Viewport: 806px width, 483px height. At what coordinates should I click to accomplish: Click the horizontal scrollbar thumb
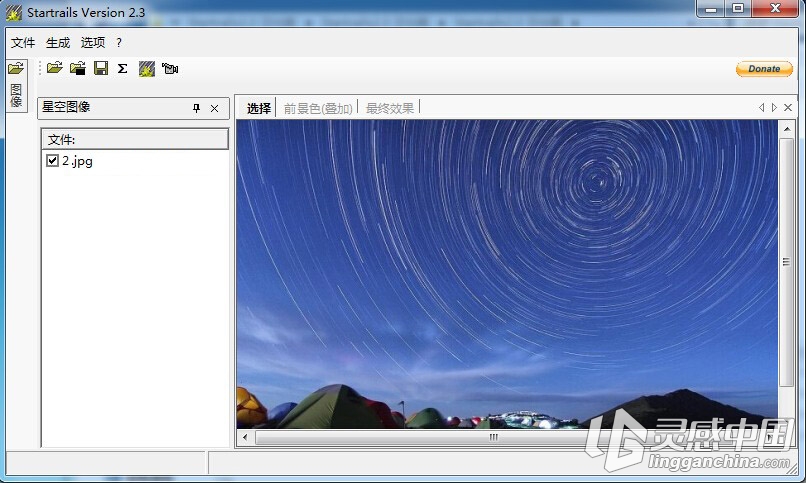click(x=492, y=437)
